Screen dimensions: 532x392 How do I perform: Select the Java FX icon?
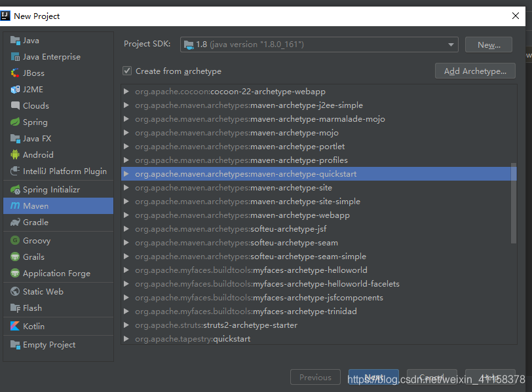(15, 139)
